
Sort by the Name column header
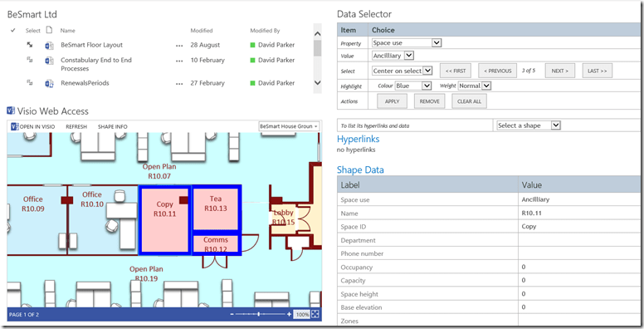[x=68, y=31]
